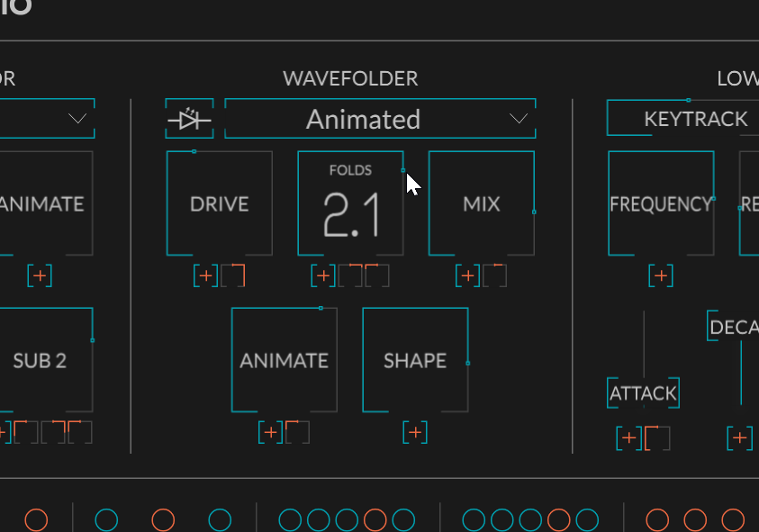Select the modulation slot next to MIX's plus
The width and height of the screenshot is (759, 532).
[x=494, y=276]
